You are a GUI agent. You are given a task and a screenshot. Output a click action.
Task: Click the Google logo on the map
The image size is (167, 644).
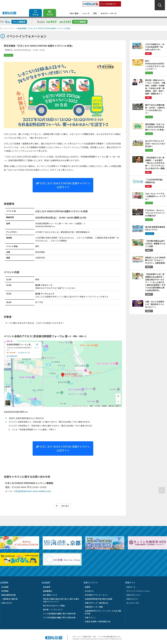point(63,403)
